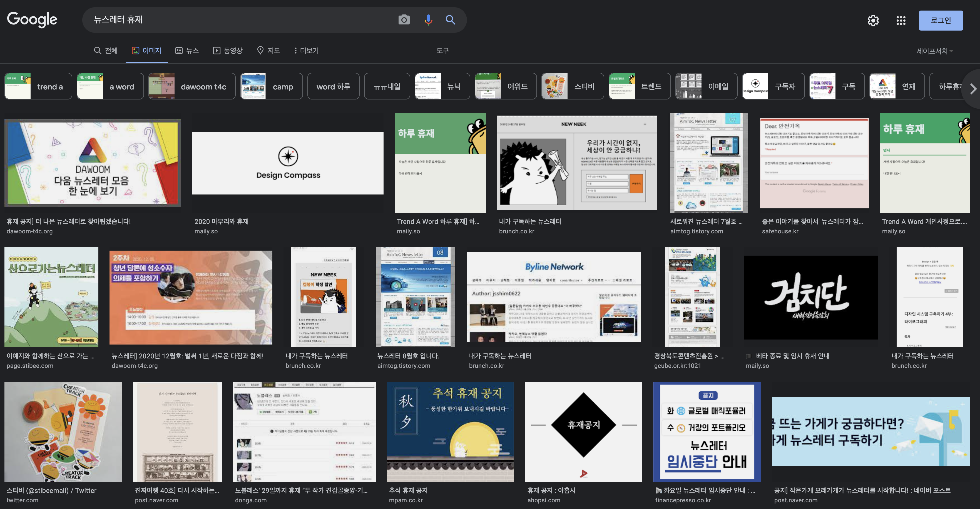The width and height of the screenshot is (980, 509).
Task: Click the microphone icon for voice search
Action: point(428,19)
